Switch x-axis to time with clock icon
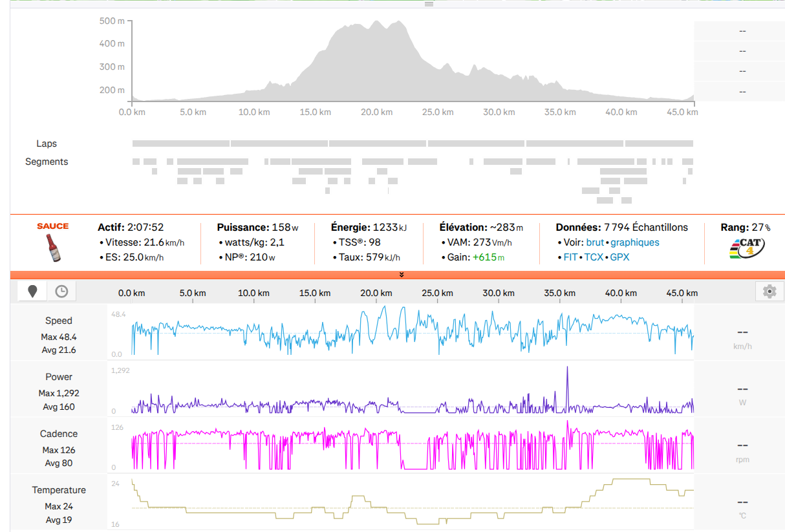The image size is (785, 532). [61, 292]
